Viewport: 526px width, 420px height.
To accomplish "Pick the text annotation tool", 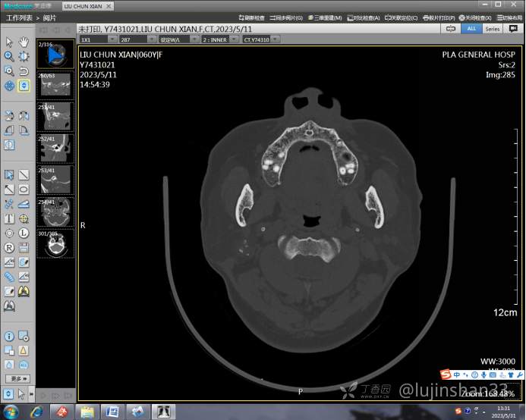I will 9,218.
